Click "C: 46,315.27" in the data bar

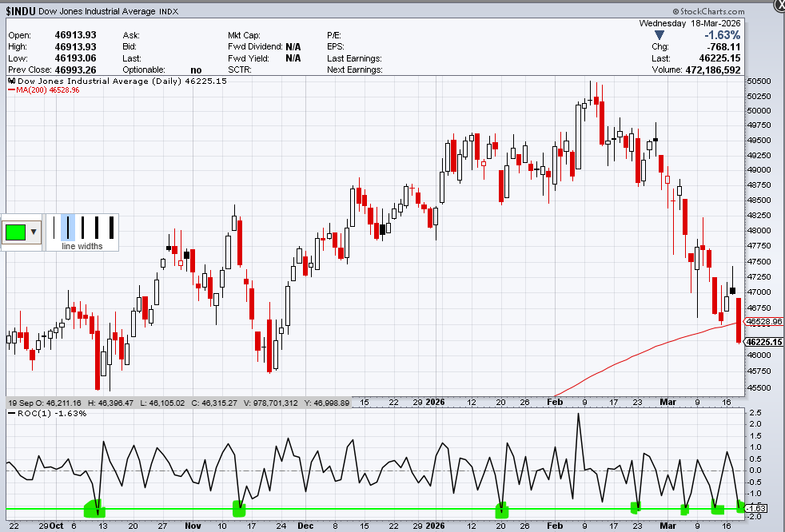(214, 403)
